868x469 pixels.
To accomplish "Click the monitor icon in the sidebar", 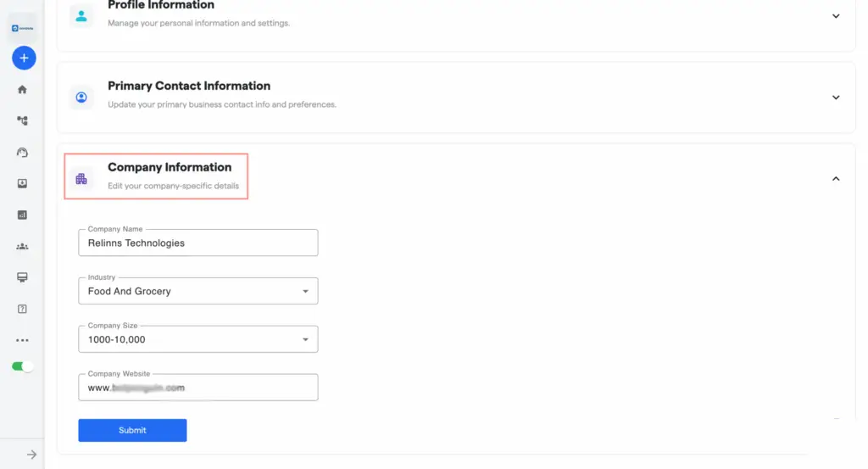I will (23, 278).
